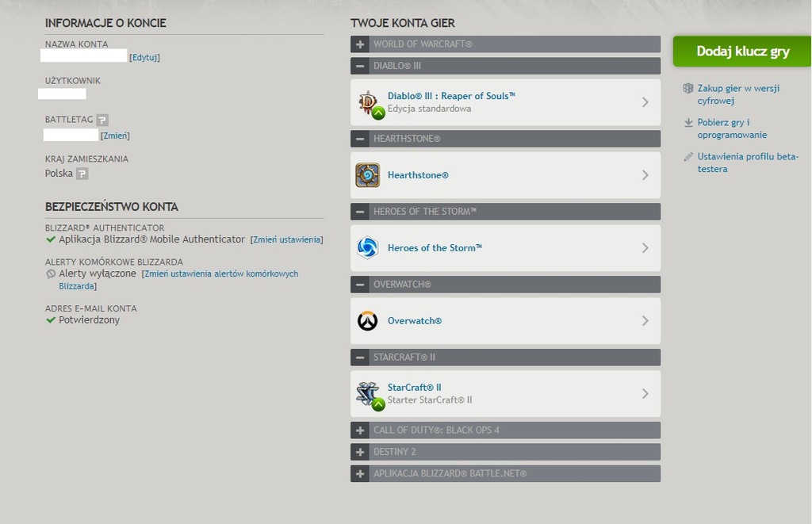Click the StarCraft II game icon
Screen dimensions: 812x524
370,395
